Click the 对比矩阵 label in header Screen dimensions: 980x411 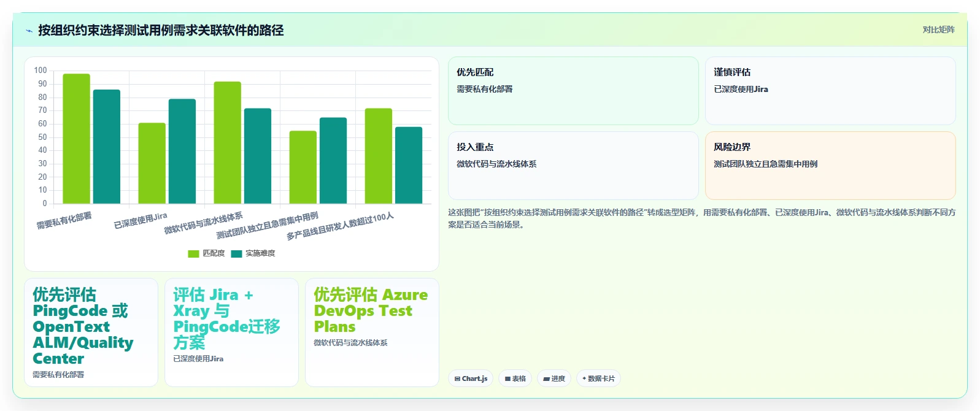(938, 29)
